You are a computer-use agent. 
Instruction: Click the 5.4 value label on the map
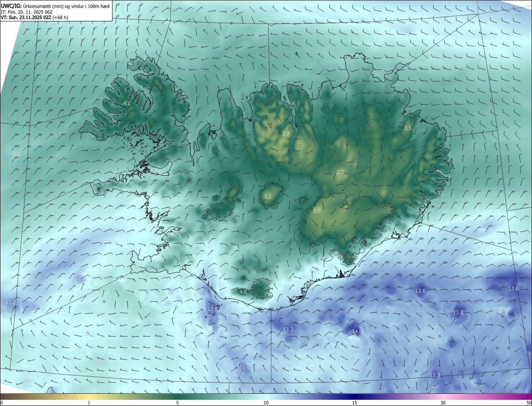(99, 190)
